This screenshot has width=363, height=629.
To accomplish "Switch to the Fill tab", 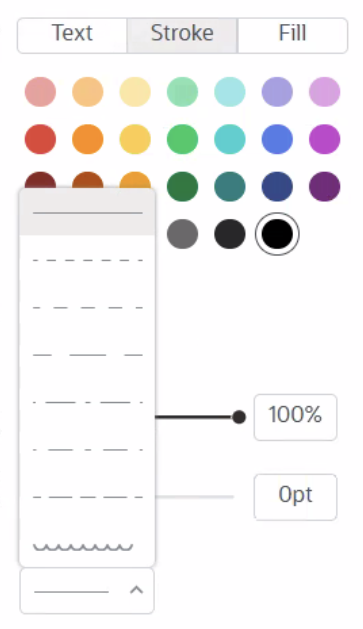I will click(x=292, y=35).
